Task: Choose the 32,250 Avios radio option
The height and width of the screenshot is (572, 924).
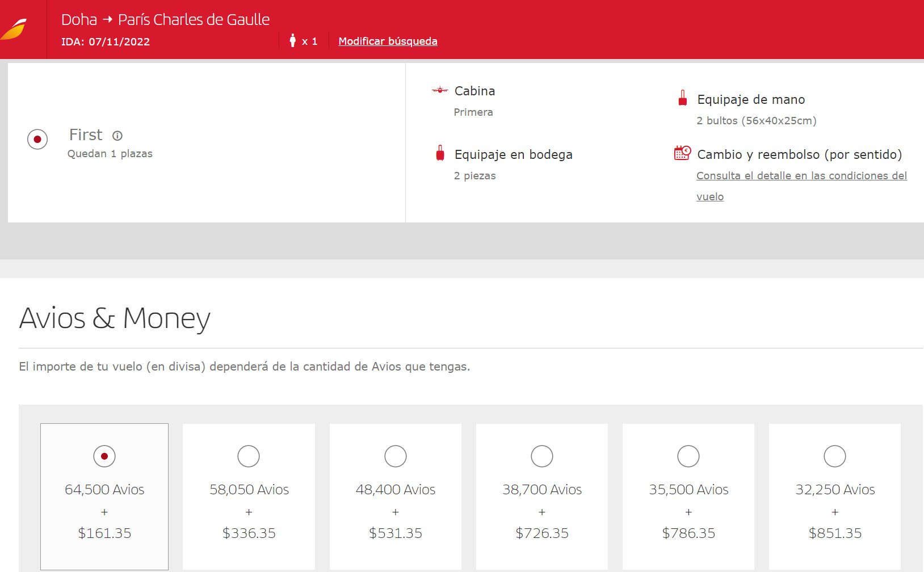Action: click(x=835, y=456)
